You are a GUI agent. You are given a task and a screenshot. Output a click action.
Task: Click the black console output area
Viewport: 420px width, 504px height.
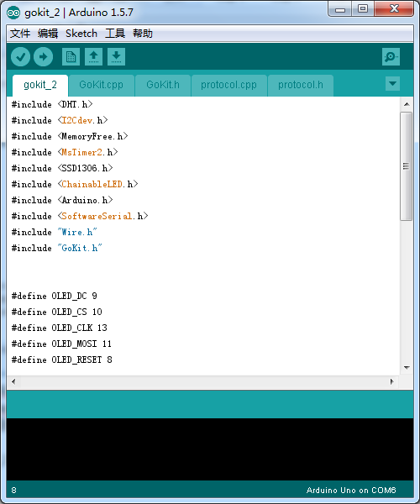pos(210,449)
